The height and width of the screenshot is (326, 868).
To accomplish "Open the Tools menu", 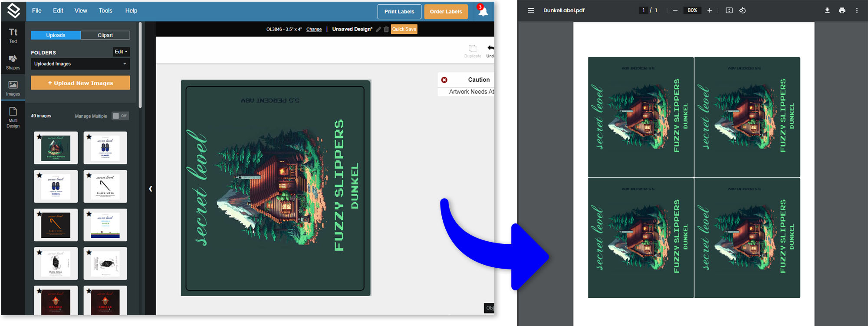I will 105,11.
